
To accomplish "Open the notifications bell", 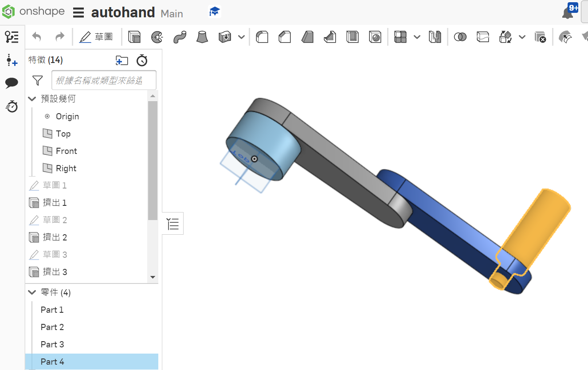I will tap(568, 12).
